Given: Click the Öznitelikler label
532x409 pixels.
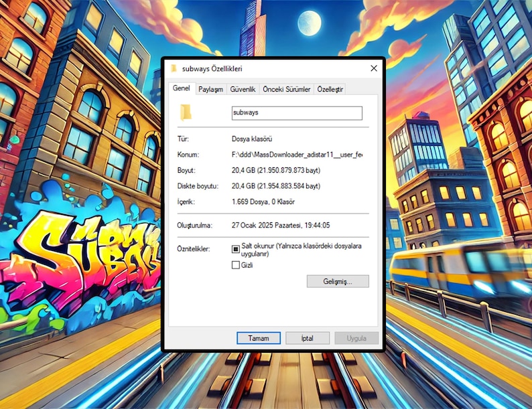Looking at the screenshot, I should pos(194,249).
